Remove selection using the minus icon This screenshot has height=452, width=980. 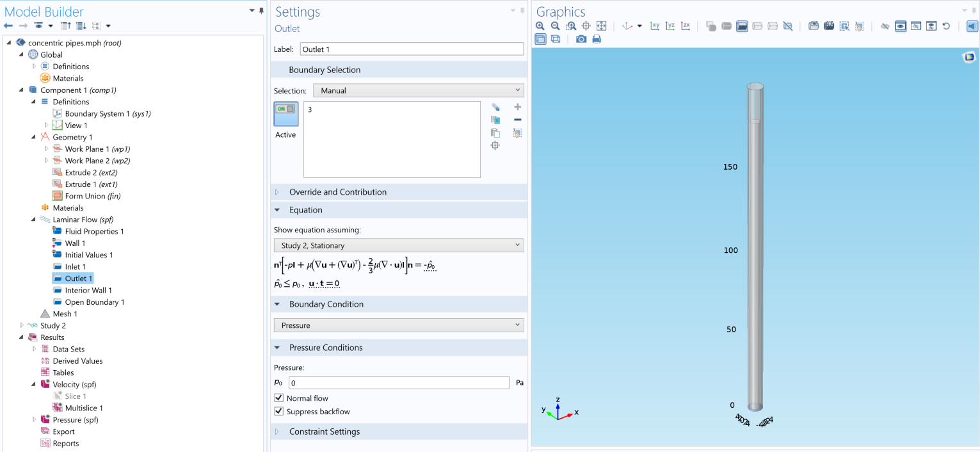pos(517,120)
